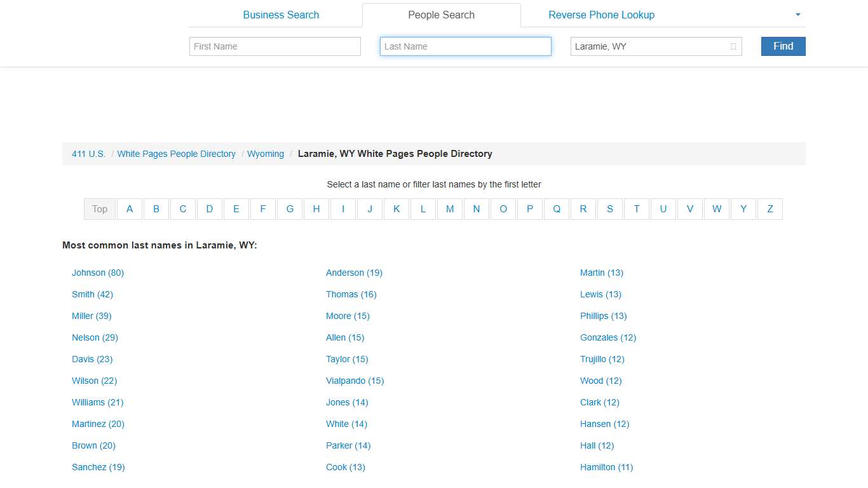Click the icon inside the location field
Viewport: 868px width, 488px height.
732,46
